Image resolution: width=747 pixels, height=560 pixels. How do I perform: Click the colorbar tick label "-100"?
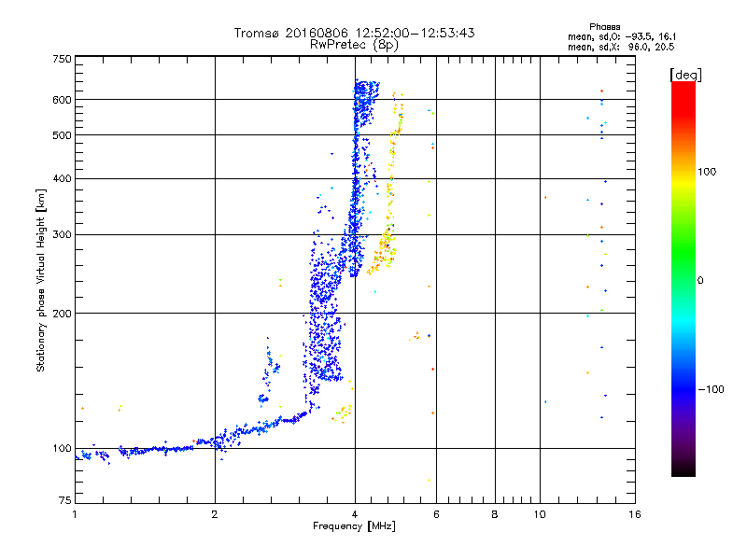point(712,389)
